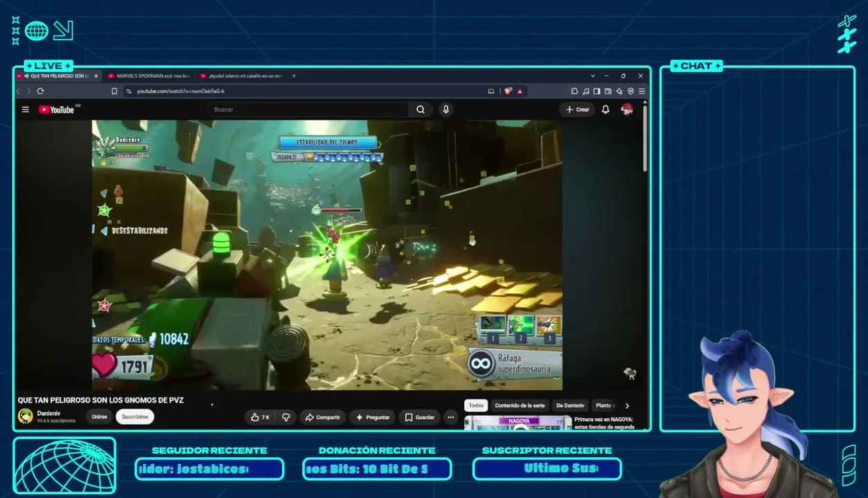Open the Brave Wallet icon
868x498 pixels.
point(608,91)
